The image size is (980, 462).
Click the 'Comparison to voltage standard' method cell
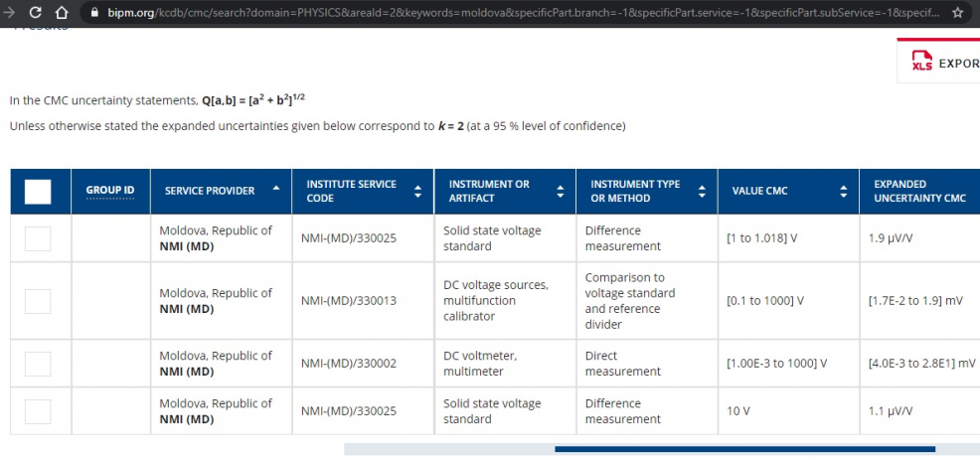click(647, 301)
